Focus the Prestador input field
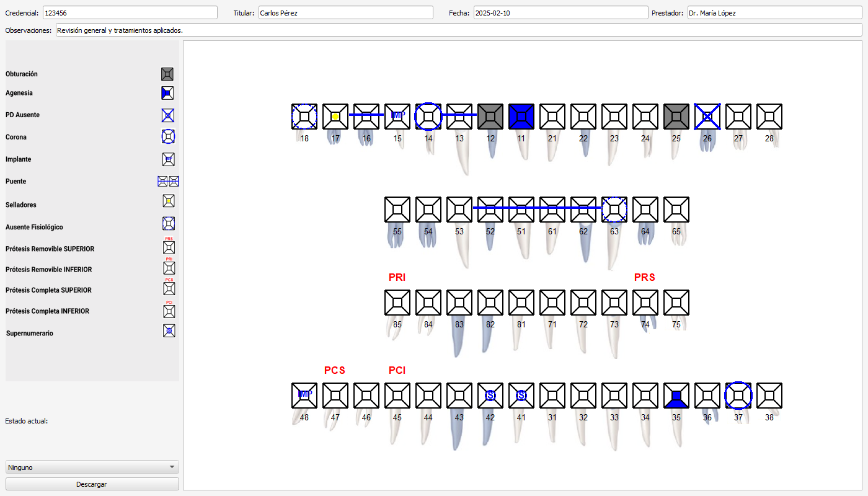Viewport: 868px width, 496px height. pyautogui.click(x=775, y=12)
